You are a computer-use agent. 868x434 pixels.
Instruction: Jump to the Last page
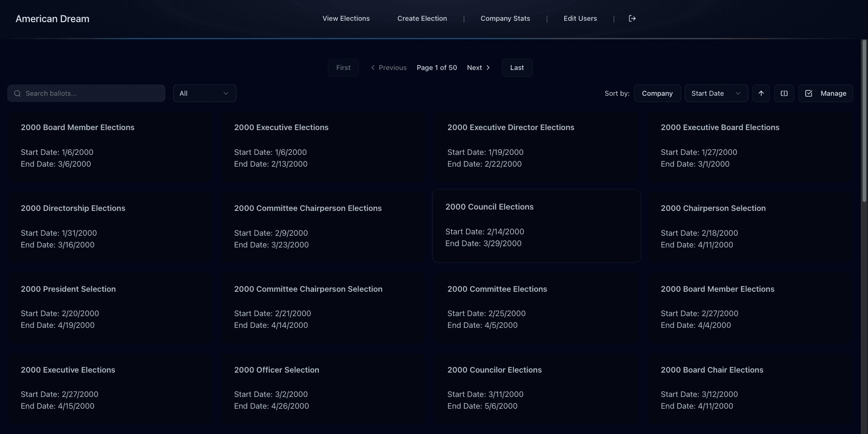pyautogui.click(x=517, y=68)
